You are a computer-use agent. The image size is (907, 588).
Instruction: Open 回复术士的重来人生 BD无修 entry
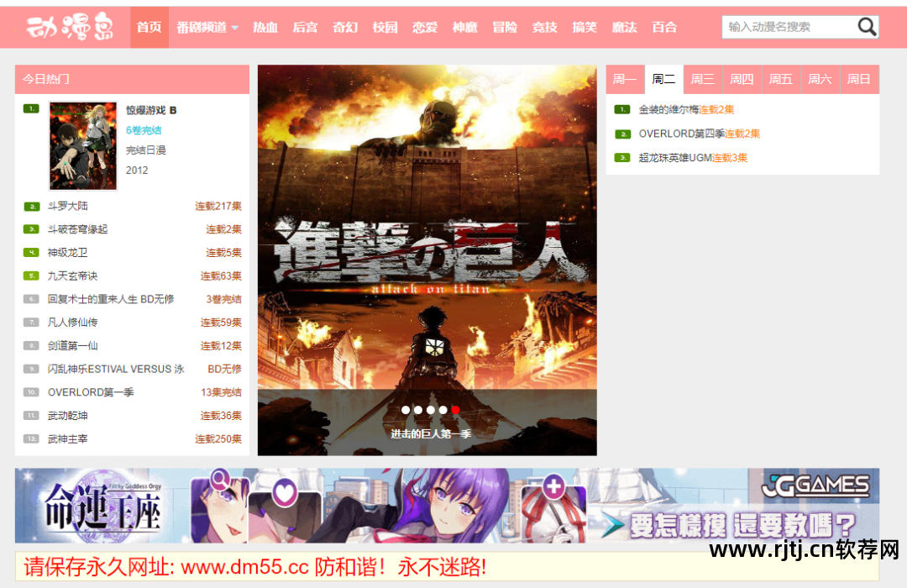coord(111,299)
